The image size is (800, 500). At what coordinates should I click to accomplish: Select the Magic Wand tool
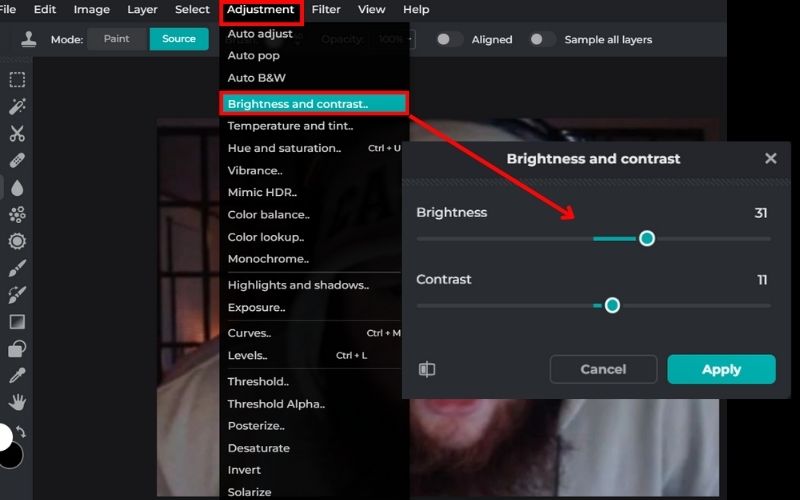tap(17, 107)
